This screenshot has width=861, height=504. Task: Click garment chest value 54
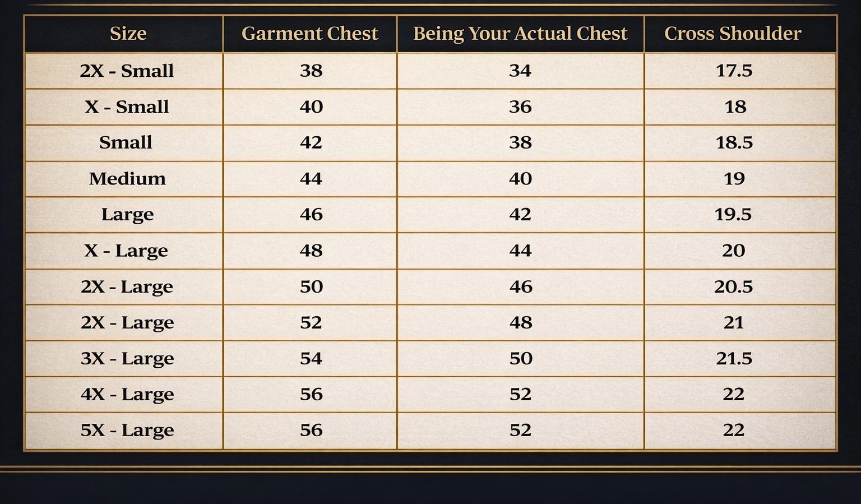click(x=311, y=358)
